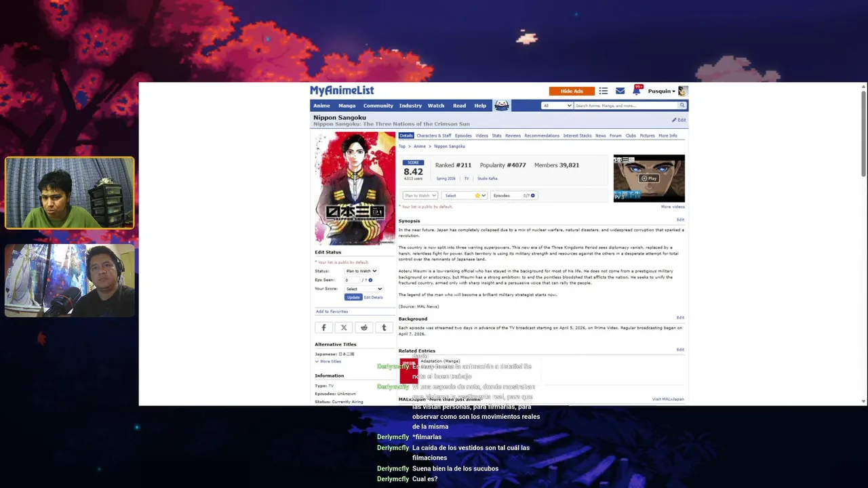Click the search magnifier icon

pos(682,105)
